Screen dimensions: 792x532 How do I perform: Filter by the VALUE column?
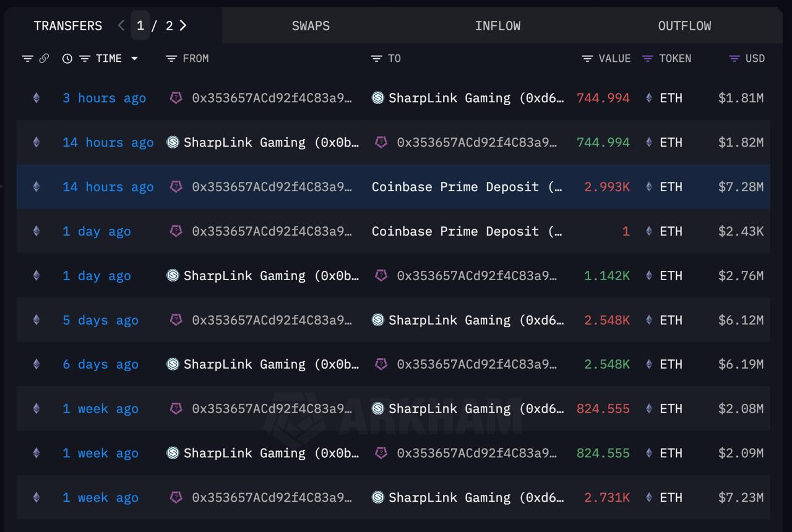tap(587, 59)
